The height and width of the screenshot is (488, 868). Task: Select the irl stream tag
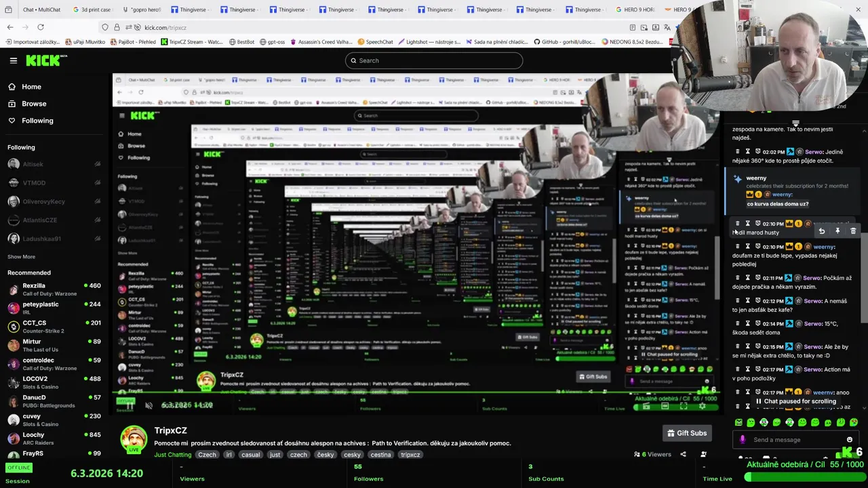[229, 455]
